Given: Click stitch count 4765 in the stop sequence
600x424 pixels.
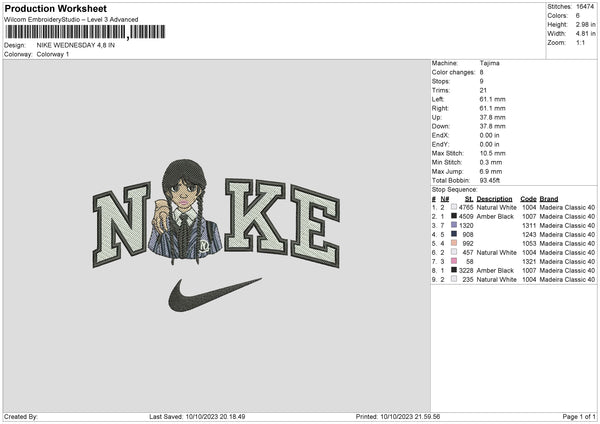Looking at the screenshot, I should 466,207.
